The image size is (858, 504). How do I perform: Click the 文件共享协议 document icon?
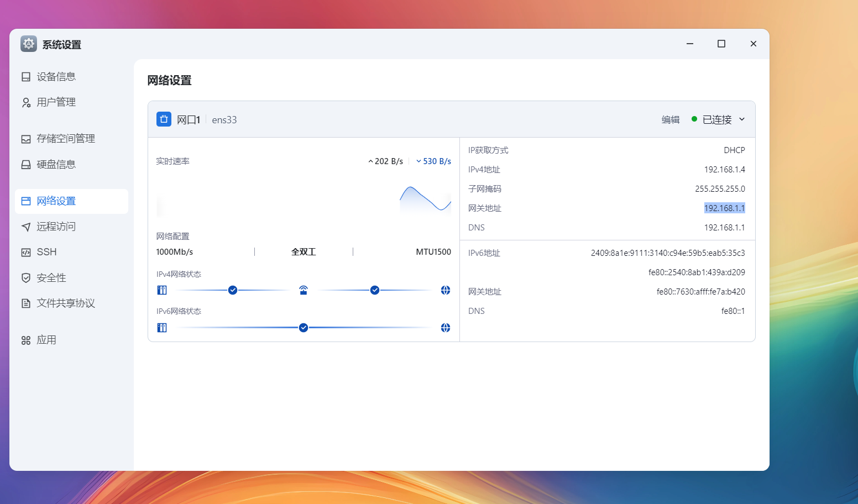coord(26,303)
